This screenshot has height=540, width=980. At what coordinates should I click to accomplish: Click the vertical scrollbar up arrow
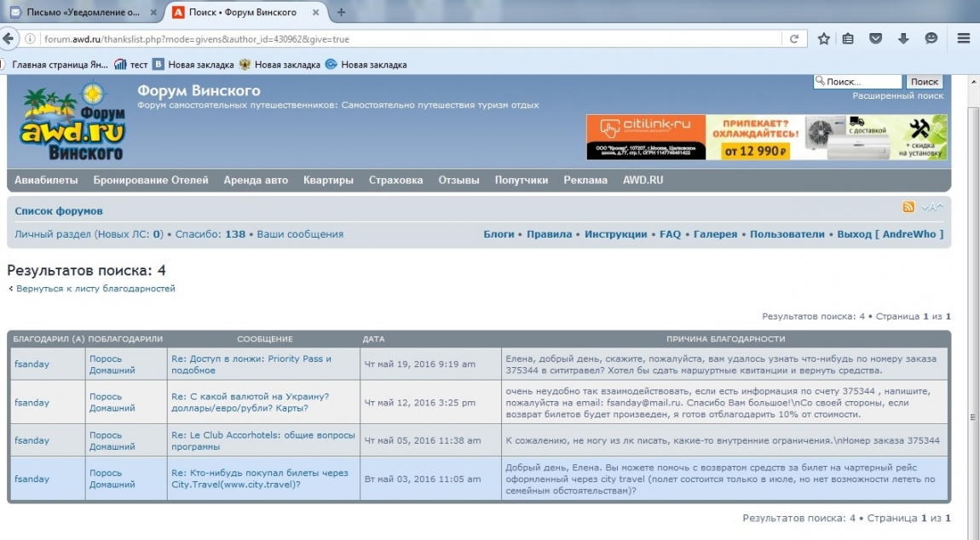pos(973,81)
